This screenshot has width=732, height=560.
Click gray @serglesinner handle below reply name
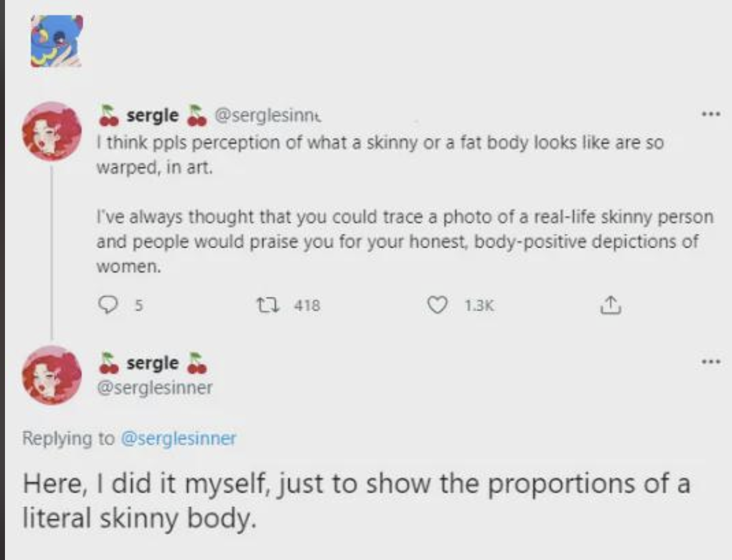tap(154, 388)
